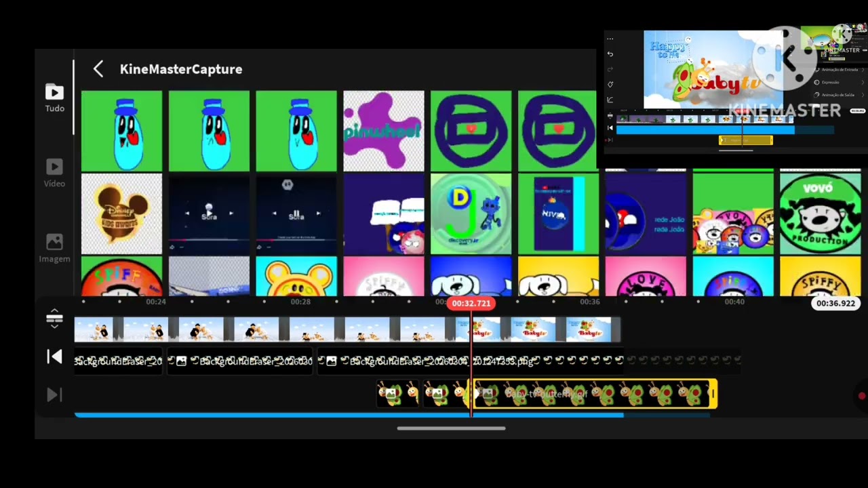Open the yellow bear on cyan thumbnail
Viewport: 868px width, 488px height.
[x=296, y=277]
